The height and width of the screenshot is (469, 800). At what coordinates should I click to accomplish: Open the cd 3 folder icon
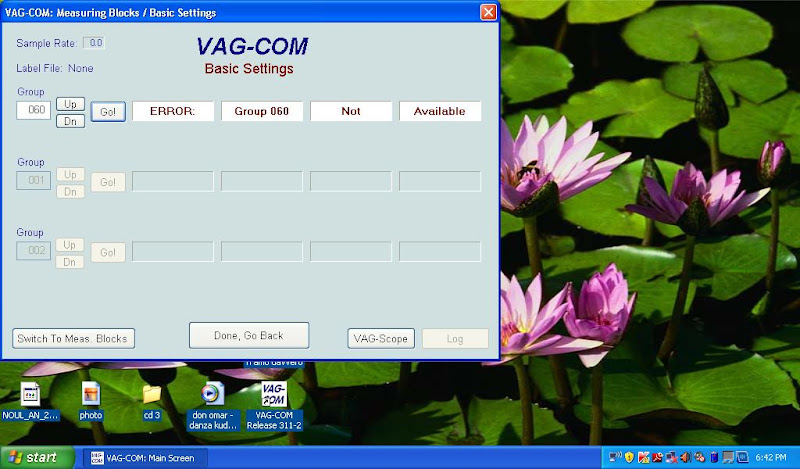(x=152, y=402)
